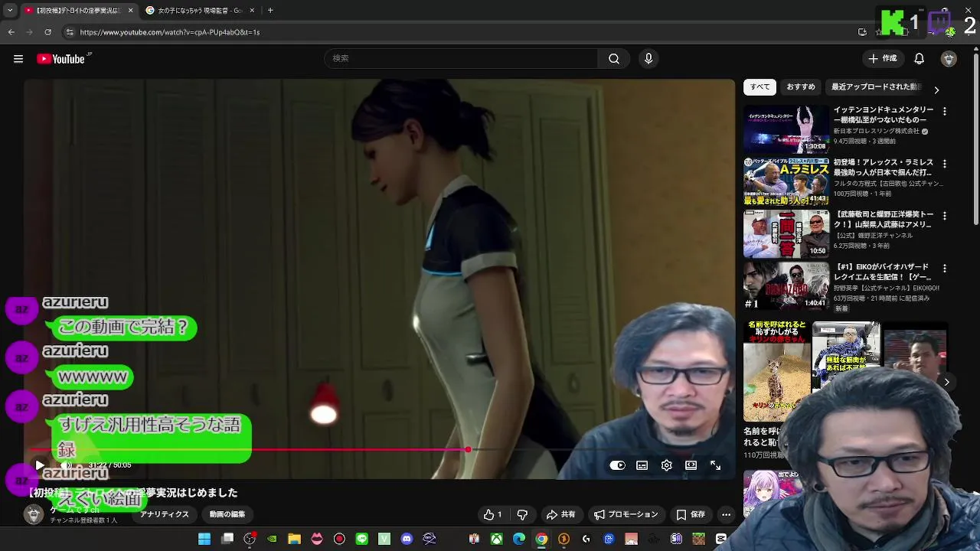Save the video with 保存 button
This screenshot has height=551, width=980.
click(x=691, y=515)
